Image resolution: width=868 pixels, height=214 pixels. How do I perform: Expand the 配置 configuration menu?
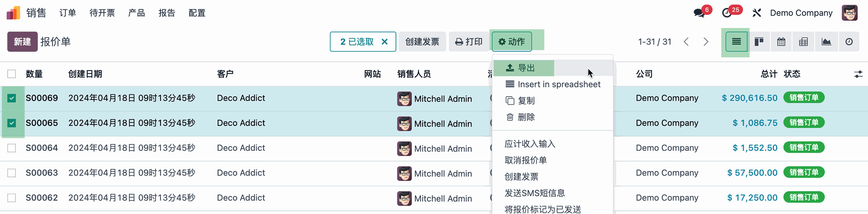click(x=197, y=13)
